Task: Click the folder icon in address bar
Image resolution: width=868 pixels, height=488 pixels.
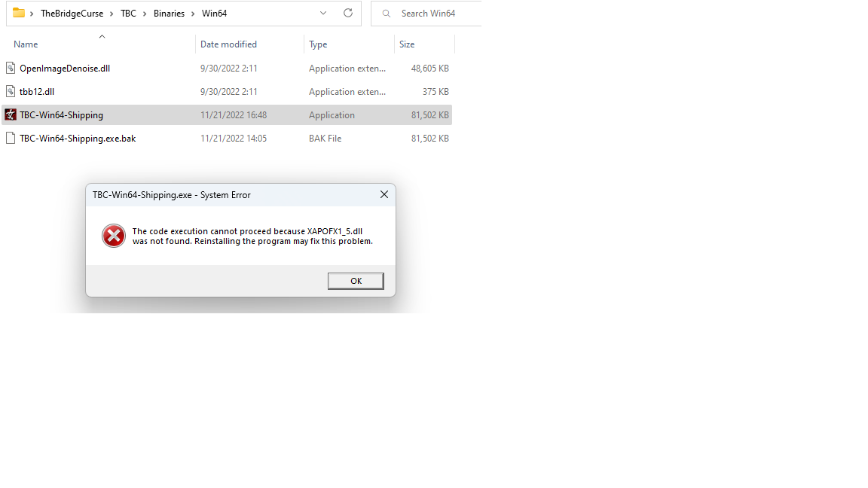Action: tap(19, 13)
